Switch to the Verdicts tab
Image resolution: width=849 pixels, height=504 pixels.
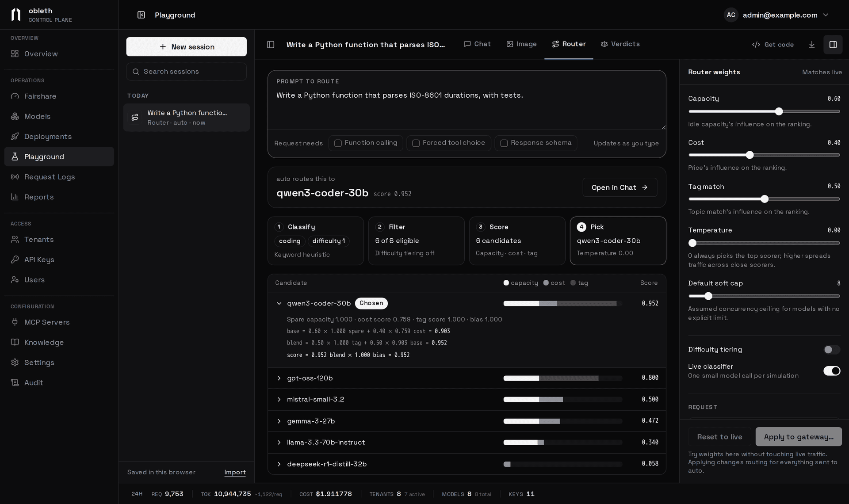pos(620,44)
